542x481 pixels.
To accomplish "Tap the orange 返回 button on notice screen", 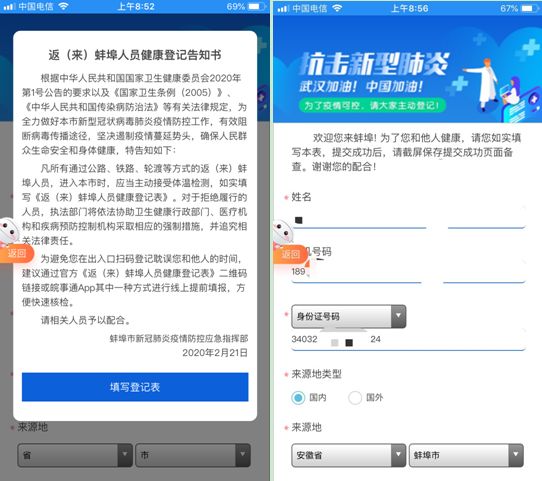I will click(17, 254).
